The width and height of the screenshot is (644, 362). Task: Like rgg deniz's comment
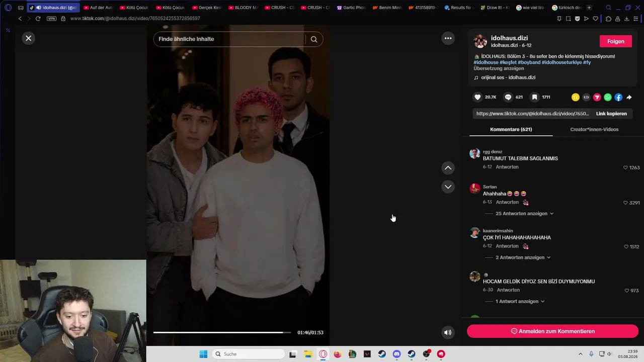(x=625, y=167)
